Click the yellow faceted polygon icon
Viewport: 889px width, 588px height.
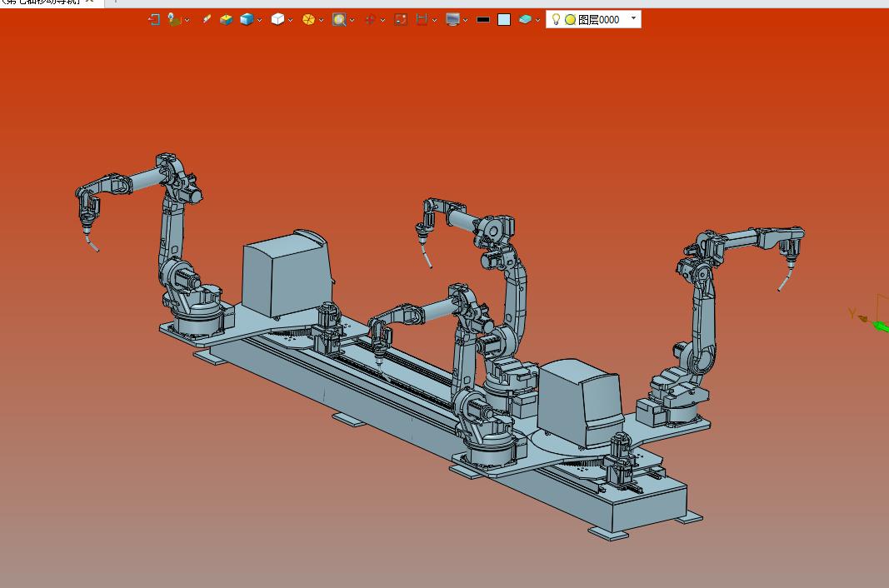(x=308, y=20)
